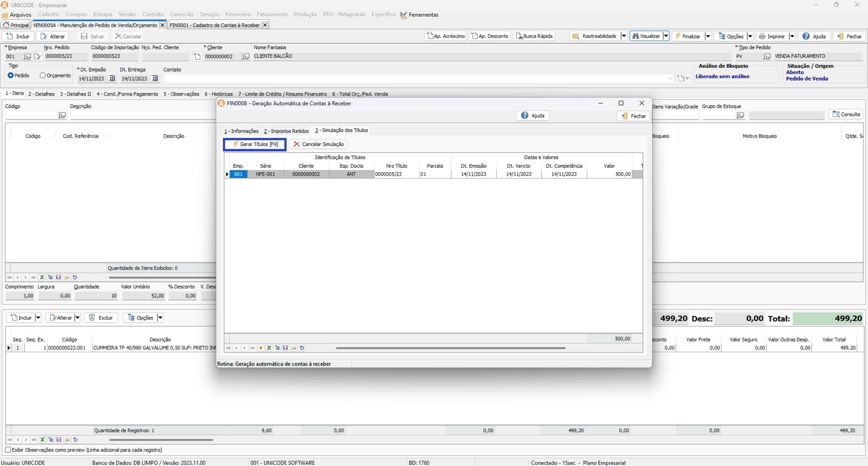Click the Cliente lookup search icon
This screenshot has width=868, height=466.
tap(245, 57)
